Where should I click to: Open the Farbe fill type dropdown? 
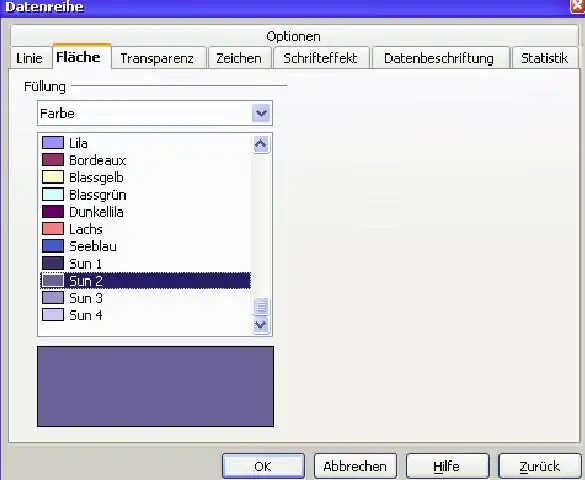[261, 113]
